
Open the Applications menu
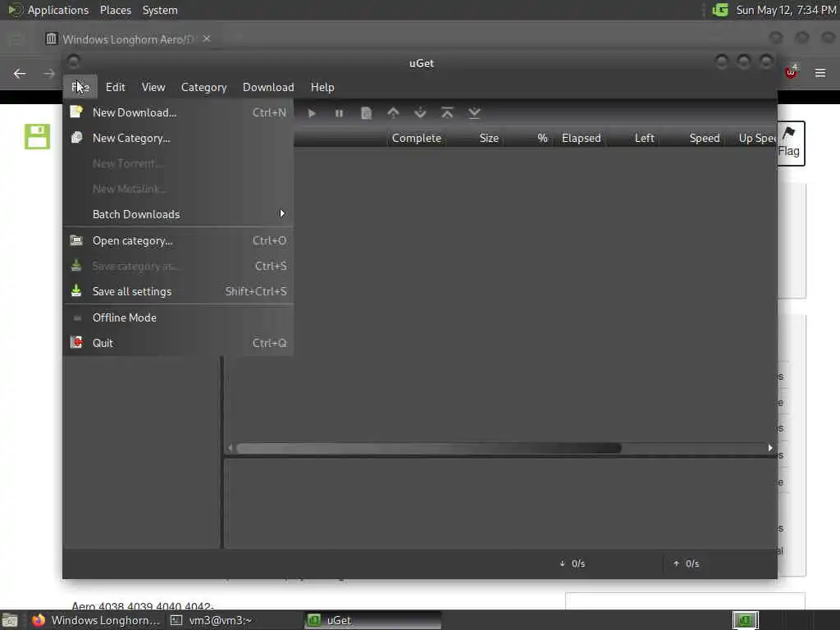tap(58, 10)
